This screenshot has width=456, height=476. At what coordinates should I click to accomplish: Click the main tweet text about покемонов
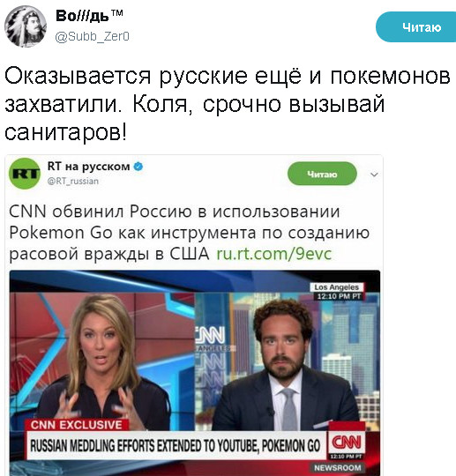coord(228,104)
